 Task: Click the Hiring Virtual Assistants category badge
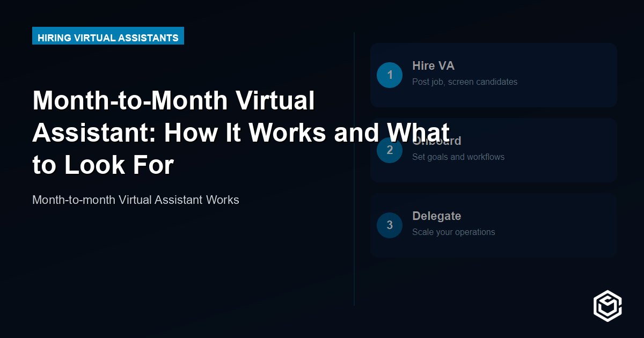(x=108, y=35)
